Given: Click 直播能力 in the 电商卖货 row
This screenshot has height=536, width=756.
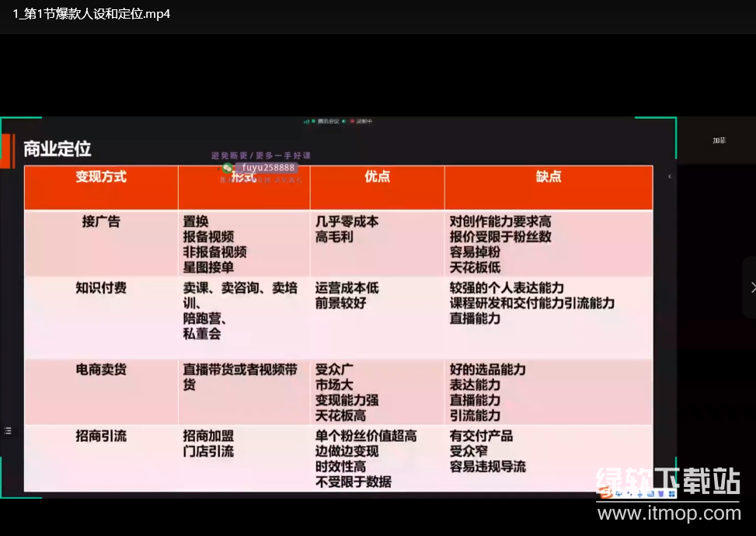Looking at the screenshot, I should [475, 400].
